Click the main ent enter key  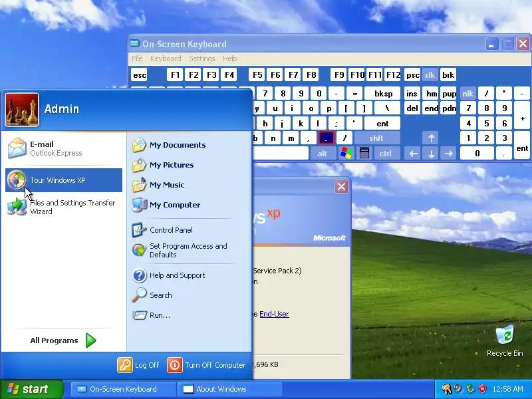(x=382, y=124)
